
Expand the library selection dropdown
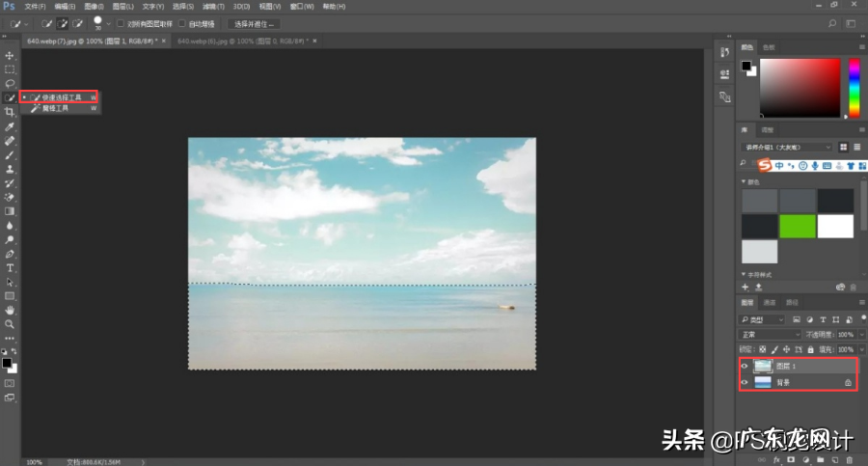(786, 147)
